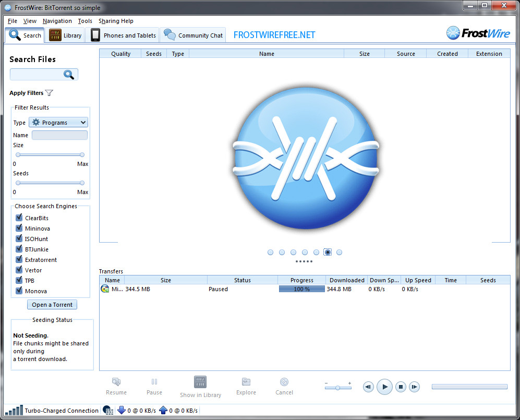520x420 pixels.
Task: Click the previous track player button
Action: click(368, 387)
